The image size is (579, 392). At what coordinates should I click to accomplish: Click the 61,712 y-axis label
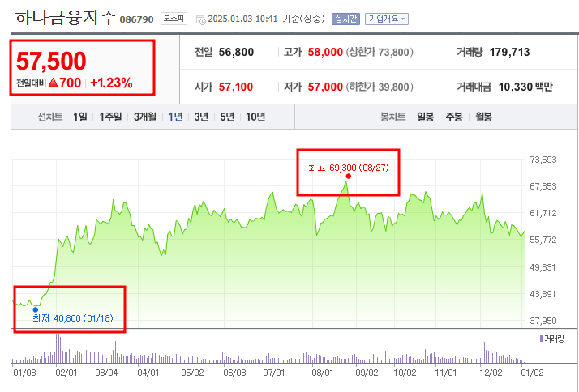tap(543, 213)
